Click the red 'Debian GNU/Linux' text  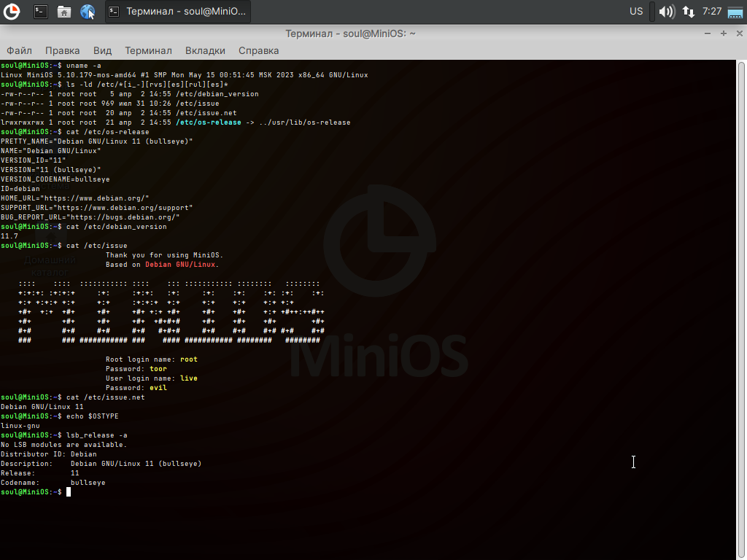(180, 265)
